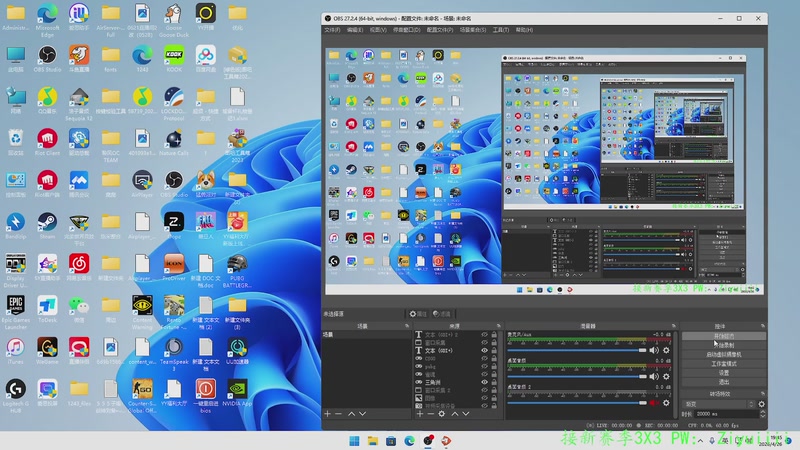Click the 工作室模式 studio mode button
Viewport: 800px width, 450px height.
pyautogui.click(x=723, y=364)
